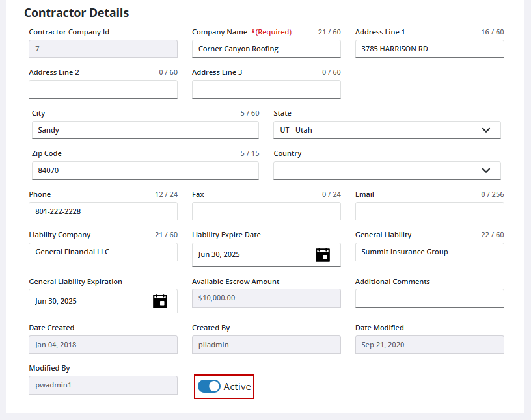This screenshot has height=420, width=531.
Task: Toggle the Active switch off
Action: [x=210, y=386]
